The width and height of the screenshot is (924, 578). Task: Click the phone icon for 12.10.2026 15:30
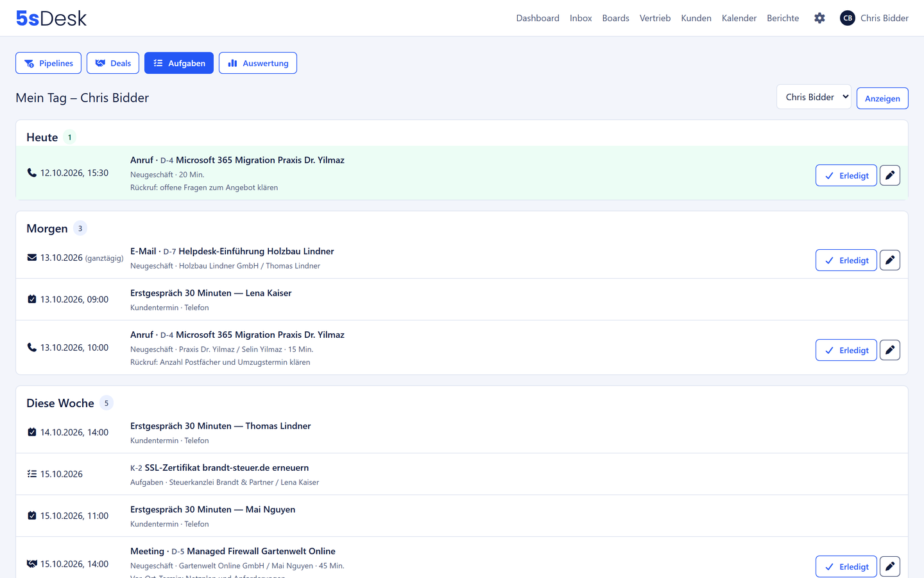31,173
